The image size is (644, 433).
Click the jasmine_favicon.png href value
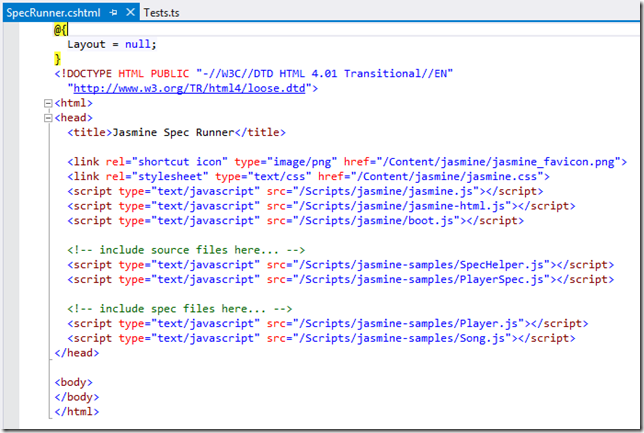498,162
